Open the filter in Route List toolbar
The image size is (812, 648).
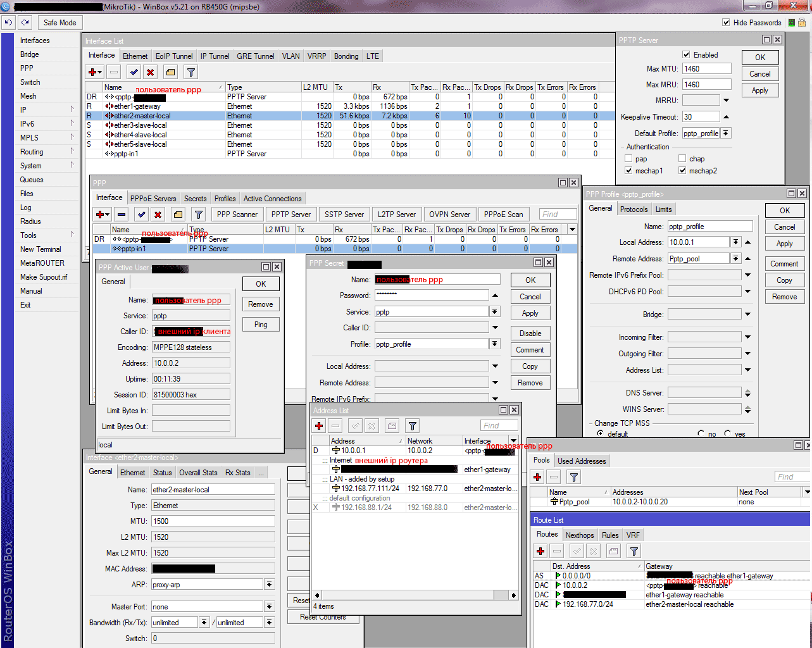634,551
